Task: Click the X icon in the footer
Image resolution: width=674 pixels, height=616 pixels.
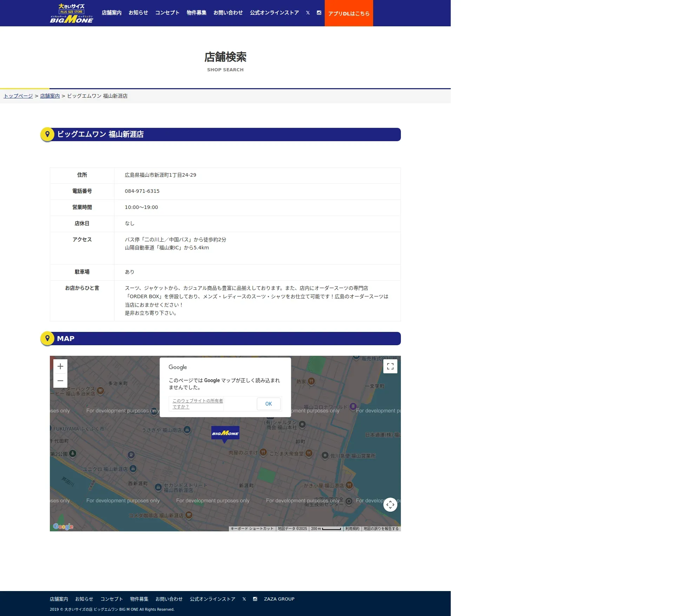Action: [x=244, y=599]
